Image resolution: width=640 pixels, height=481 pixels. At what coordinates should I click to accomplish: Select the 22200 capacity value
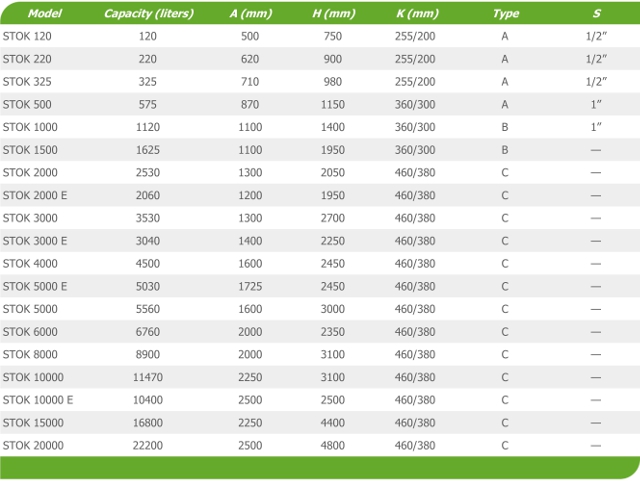pos(148,445)
